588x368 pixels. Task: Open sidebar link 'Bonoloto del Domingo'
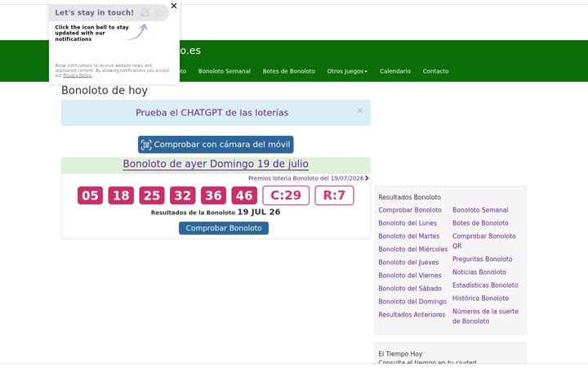point(412,302)
